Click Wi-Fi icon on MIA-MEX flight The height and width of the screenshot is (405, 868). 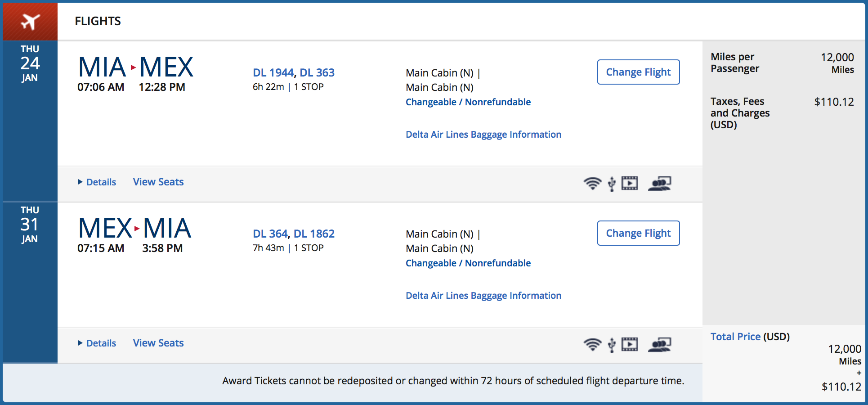[592, 183]
